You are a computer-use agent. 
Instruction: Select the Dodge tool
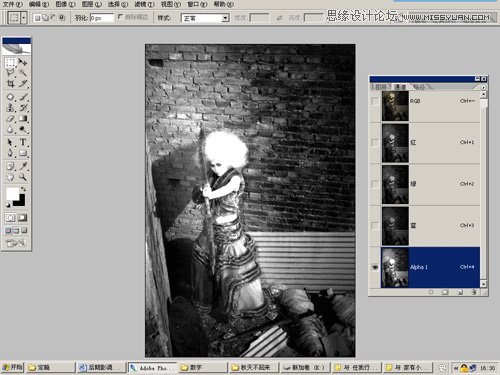click(23, 129)
